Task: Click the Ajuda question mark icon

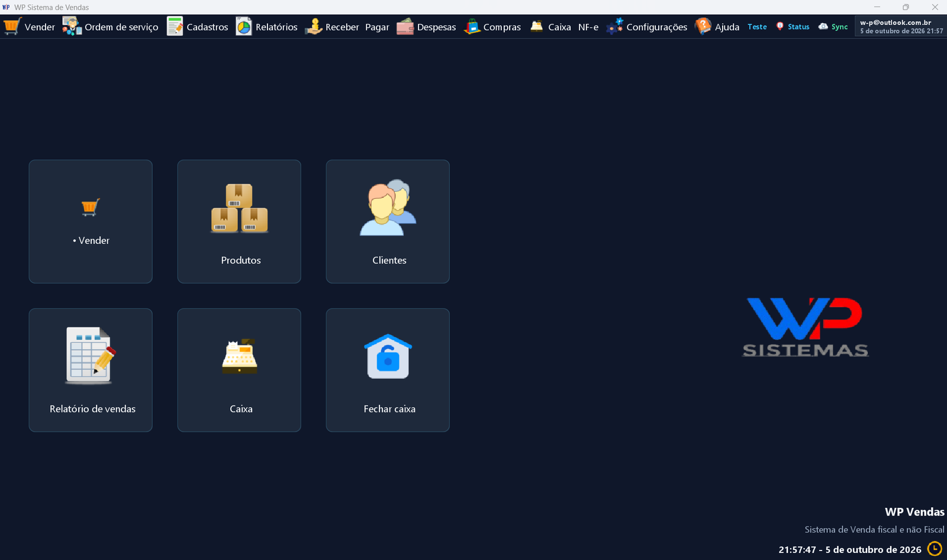Action: click(x=703, y=27)
